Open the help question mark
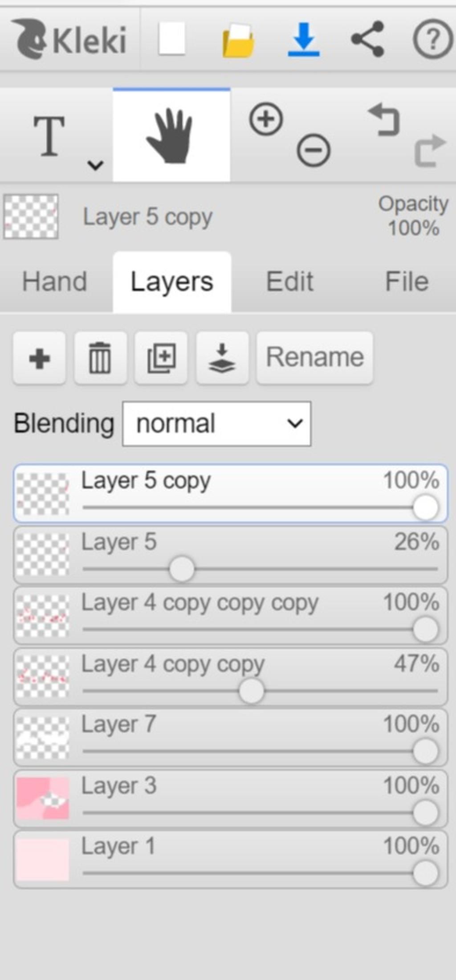Image resolution: width=456 pixels, height=980 pixels. pos(433,39)
